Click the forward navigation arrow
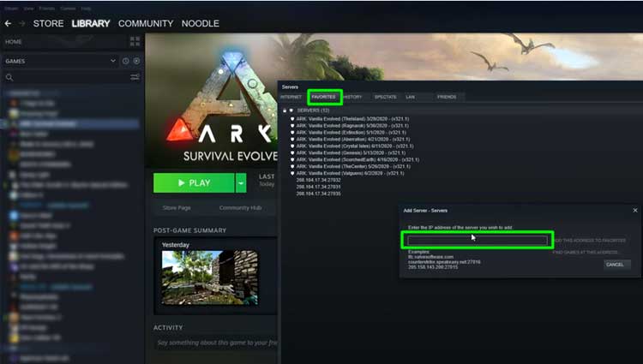The width and height of the screenshot is (643, 364). point(21,24)
